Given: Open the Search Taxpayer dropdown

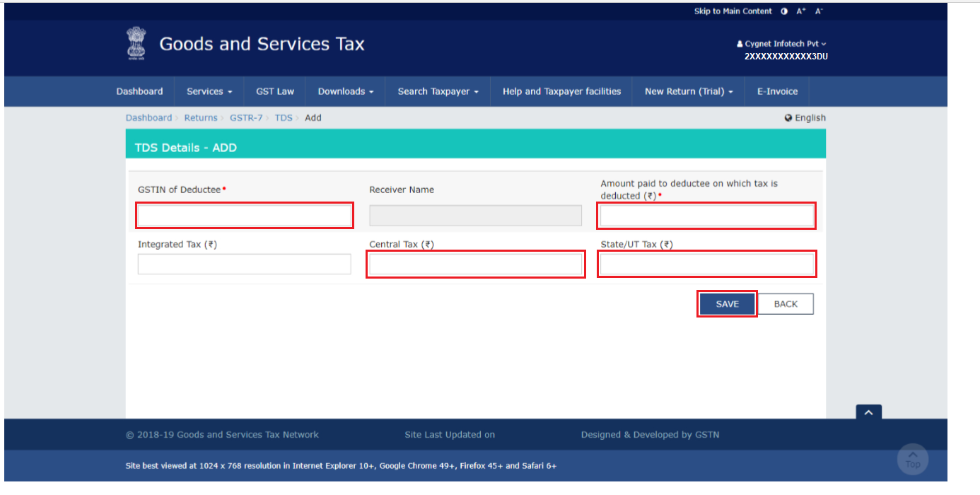Looking at the screenshot, I should click(x=438, y=91).
